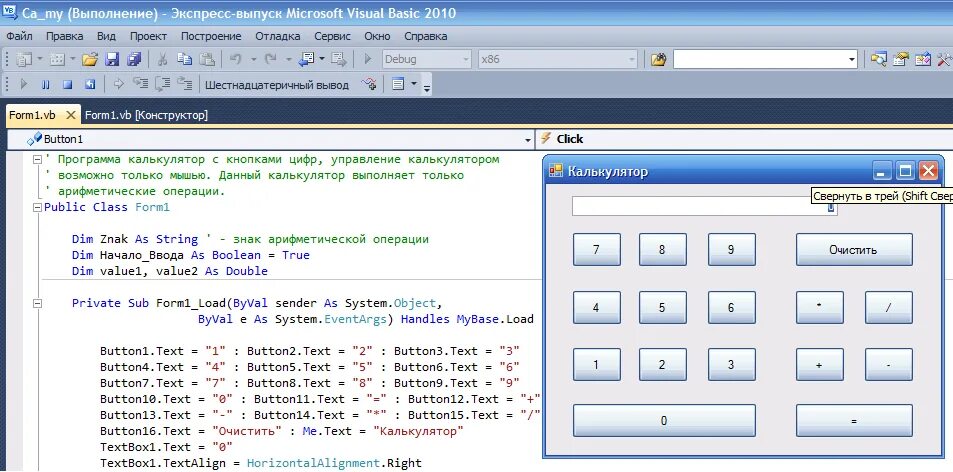Click the Restart debugging icon
953x472 pixels.
(90, 84)
